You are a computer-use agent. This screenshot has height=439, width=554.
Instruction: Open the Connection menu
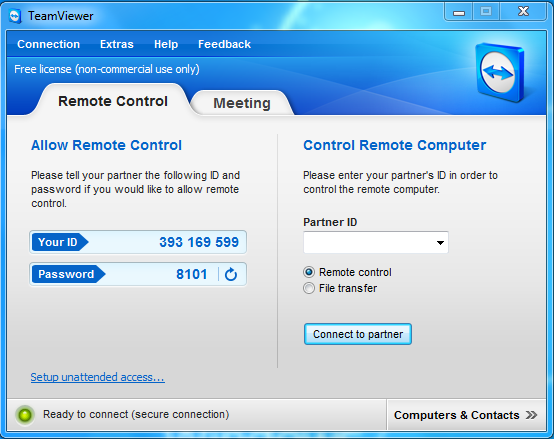tap(49, 44)
